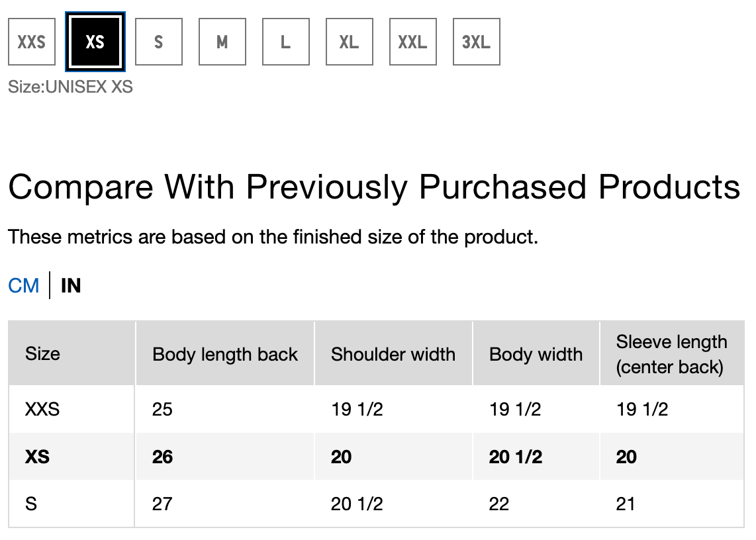Click the Size:UNISEX XS label
The height and width of the screenshot is (540, 756).
70,87
